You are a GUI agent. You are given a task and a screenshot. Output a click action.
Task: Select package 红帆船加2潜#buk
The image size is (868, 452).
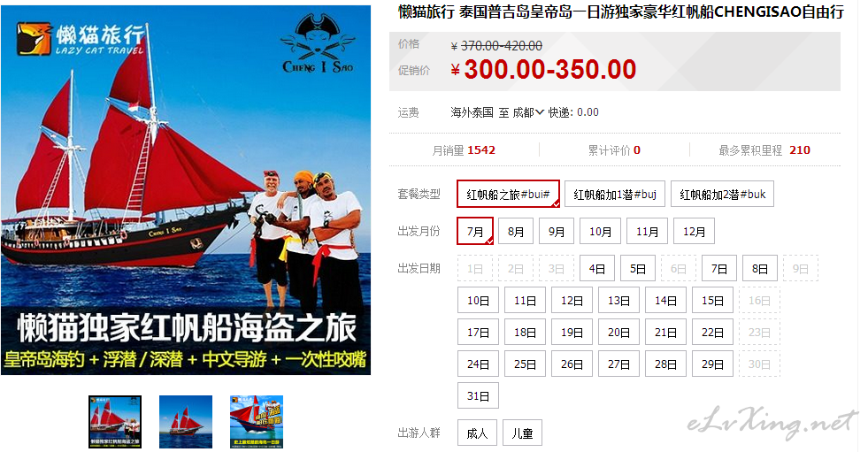point(722,195)
